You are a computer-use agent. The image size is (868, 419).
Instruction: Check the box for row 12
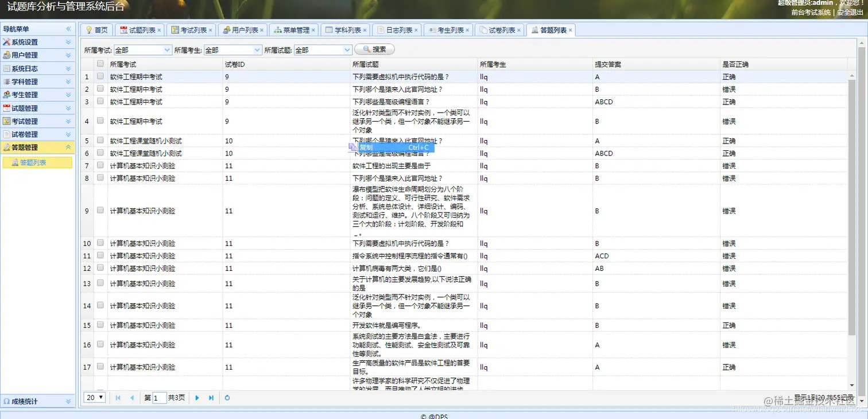pos(100,267)
